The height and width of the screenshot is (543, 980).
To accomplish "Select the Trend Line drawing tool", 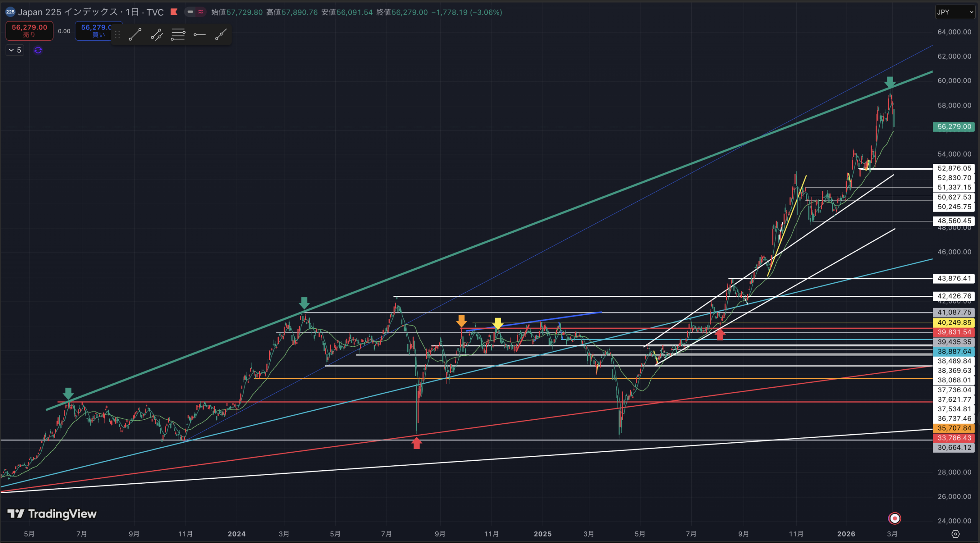I will 135,35.
